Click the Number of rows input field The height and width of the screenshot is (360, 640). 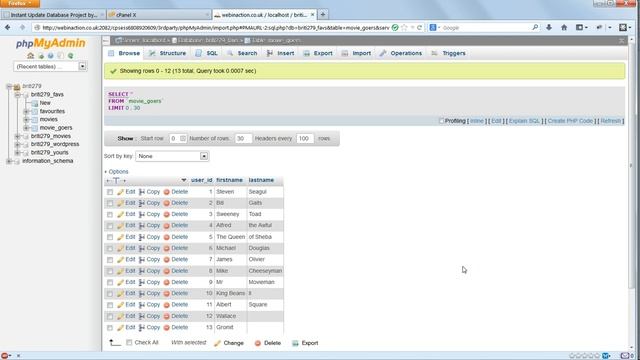point(243,138)
